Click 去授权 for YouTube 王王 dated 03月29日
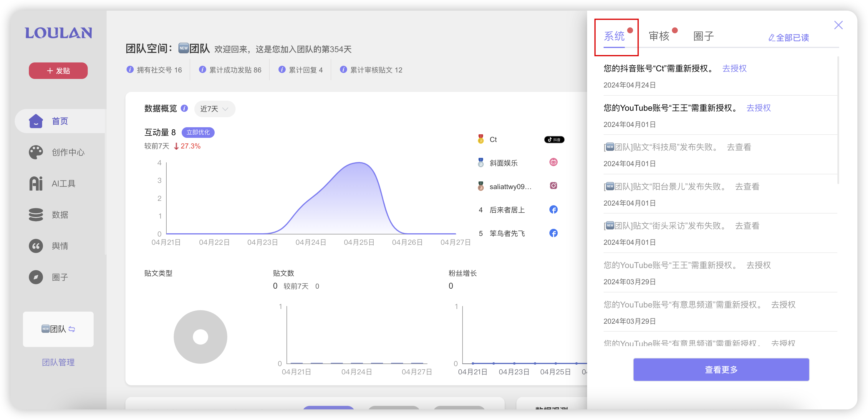 coord(759,265)
